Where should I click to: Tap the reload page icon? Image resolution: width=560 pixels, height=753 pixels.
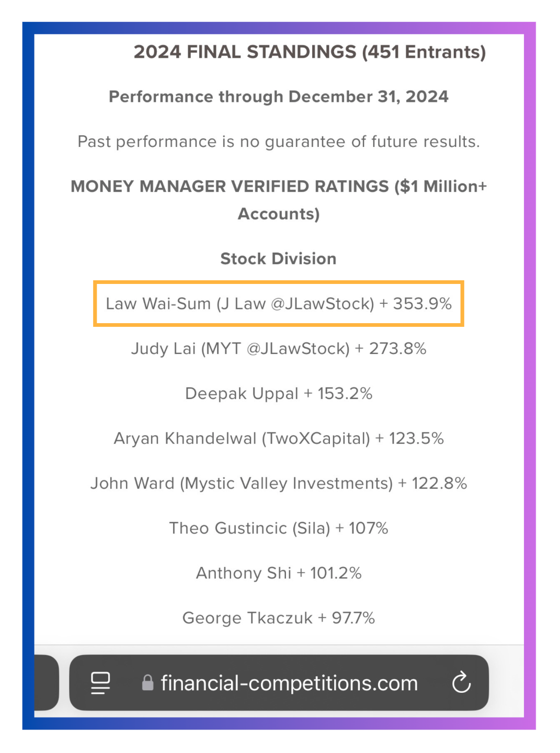(x=461, y=682)
